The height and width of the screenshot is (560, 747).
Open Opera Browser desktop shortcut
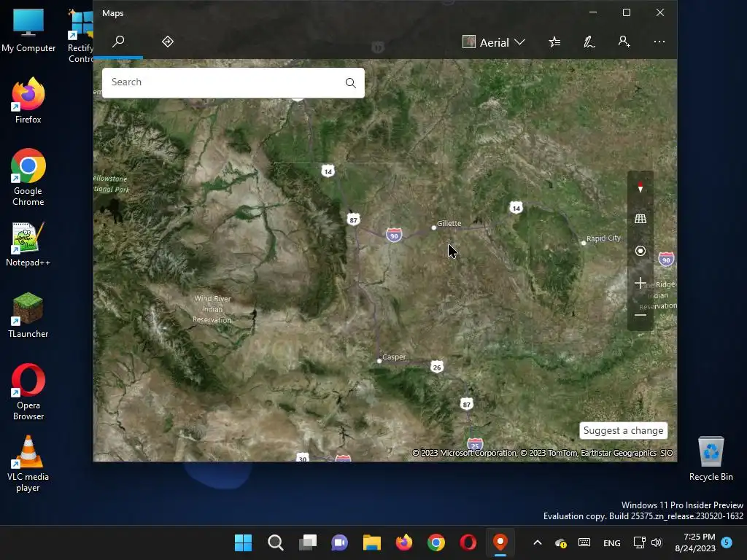(x=28, y=392)
